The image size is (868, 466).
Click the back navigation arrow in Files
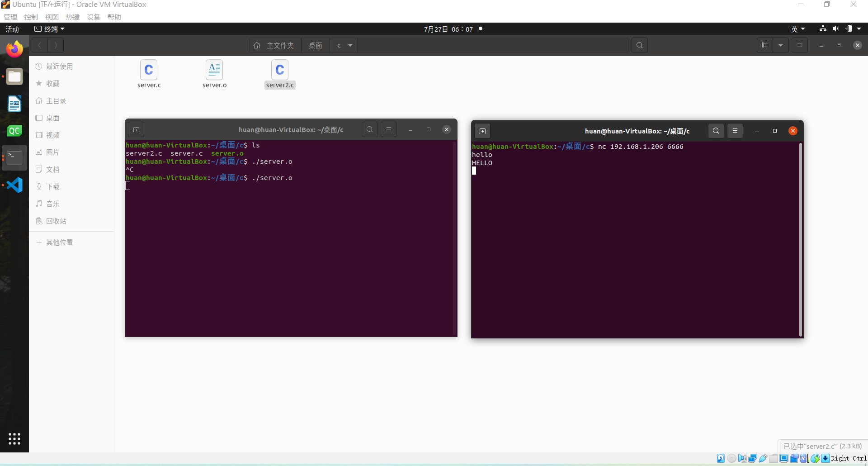coord(40,45)
